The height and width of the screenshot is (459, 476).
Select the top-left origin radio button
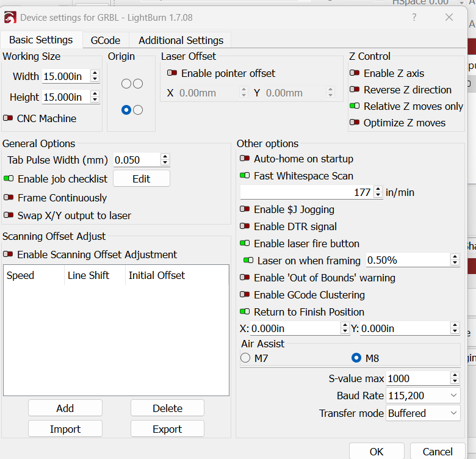pos(126,84)
